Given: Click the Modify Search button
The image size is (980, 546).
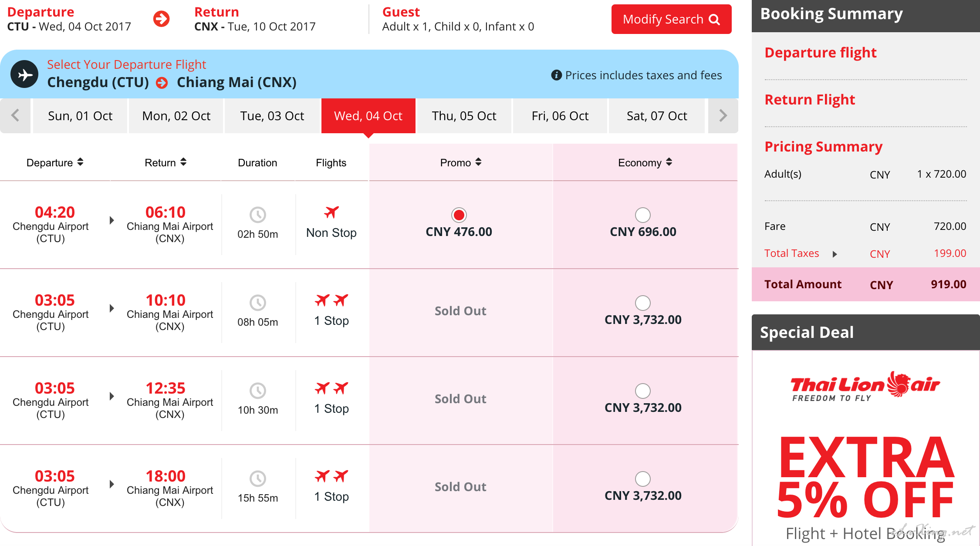Looking at the screenshot, I should [671, 19].
